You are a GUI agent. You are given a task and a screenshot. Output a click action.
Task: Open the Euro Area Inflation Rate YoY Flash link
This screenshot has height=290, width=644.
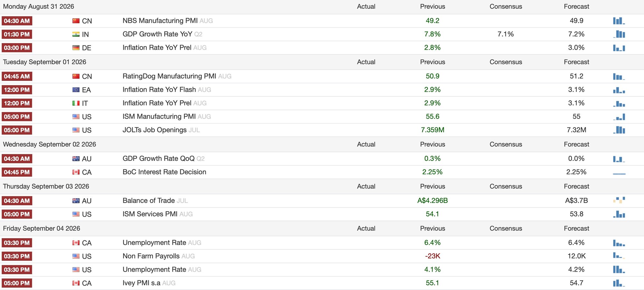pyautogui.click(x=159, y=90)
